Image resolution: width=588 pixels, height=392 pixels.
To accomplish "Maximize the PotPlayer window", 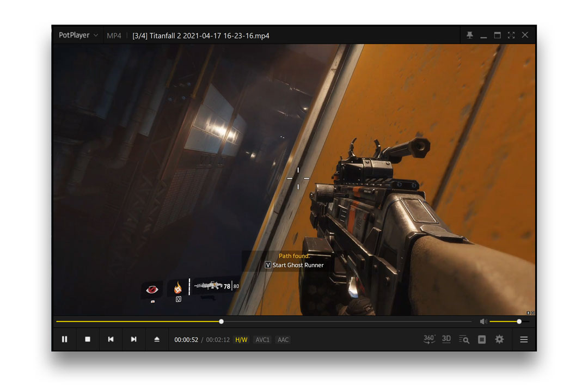I will [497, 35].
